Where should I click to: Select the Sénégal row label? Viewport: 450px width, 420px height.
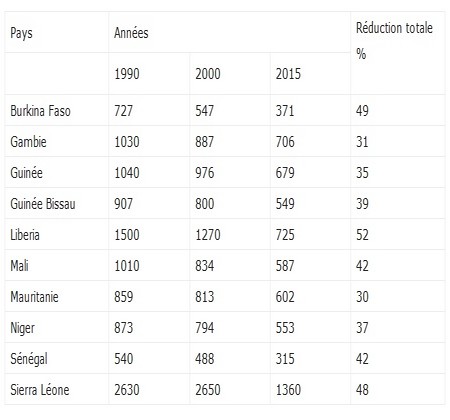pyautogui.click(x=29, y=359)
